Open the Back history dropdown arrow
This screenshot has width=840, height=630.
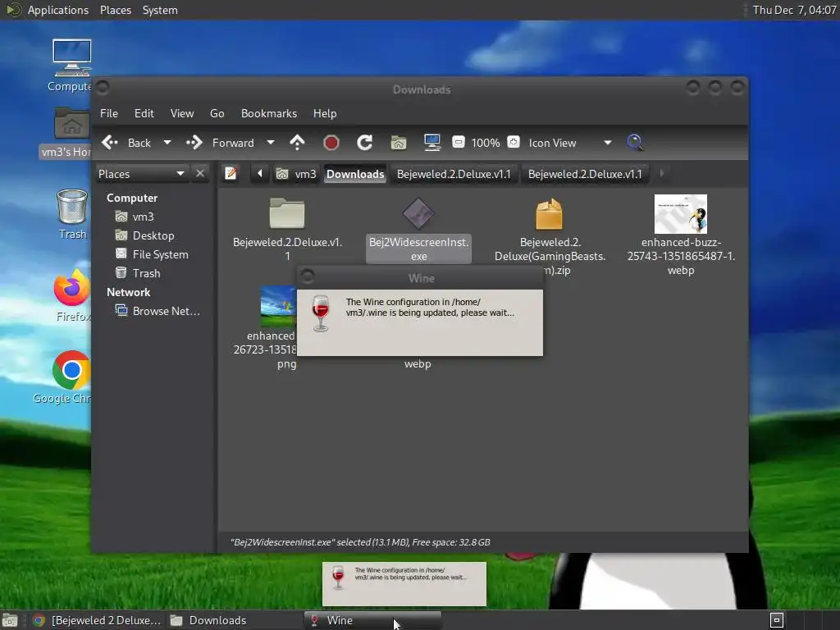pyautogui.click(x=167, y=143)
